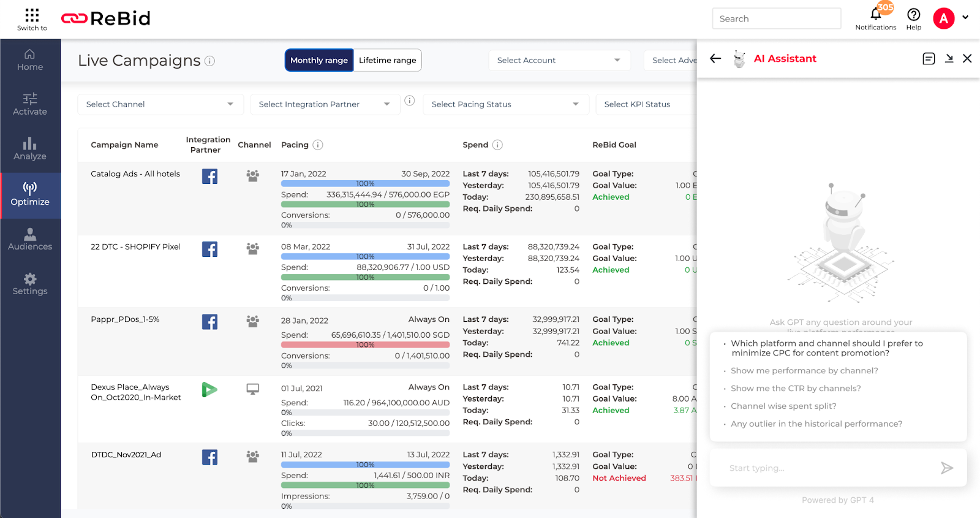The width and height of the screenshot is (980, 518).
Task: Click info icon next to Live Campaigns
Action: (x=209, y=61)
